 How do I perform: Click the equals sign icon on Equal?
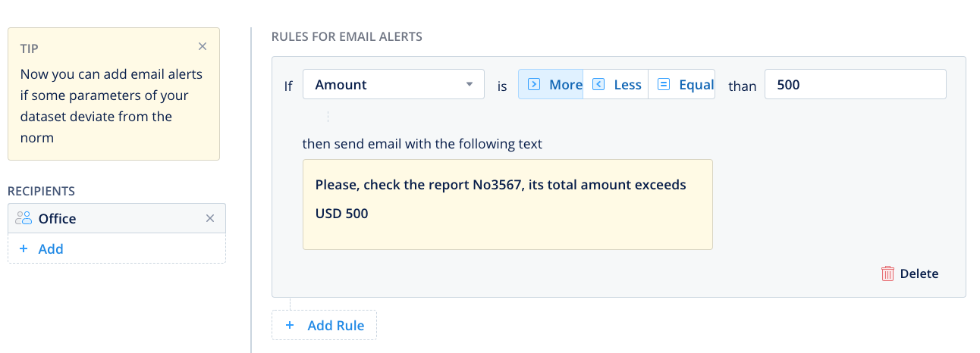[x=664, y=84]
